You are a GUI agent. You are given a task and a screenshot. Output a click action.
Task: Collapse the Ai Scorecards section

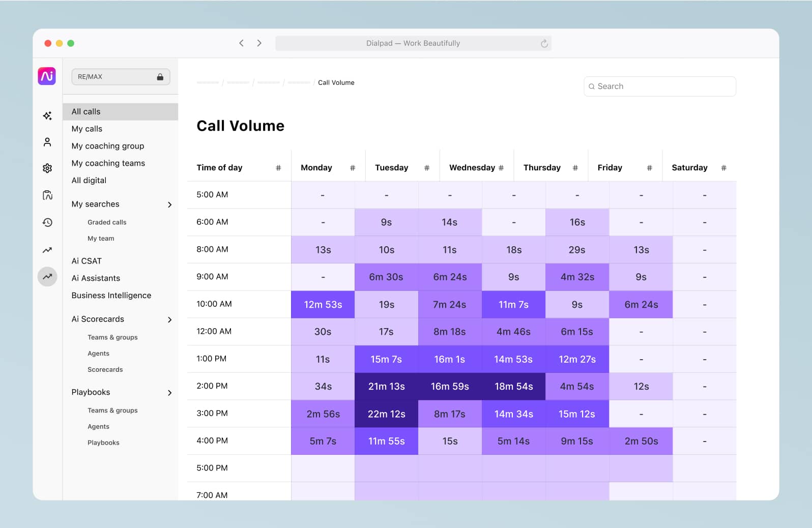click(169, 319)
